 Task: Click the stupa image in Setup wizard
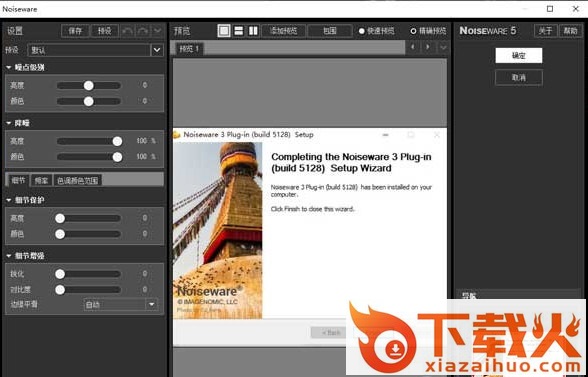(x=218, y=230)
